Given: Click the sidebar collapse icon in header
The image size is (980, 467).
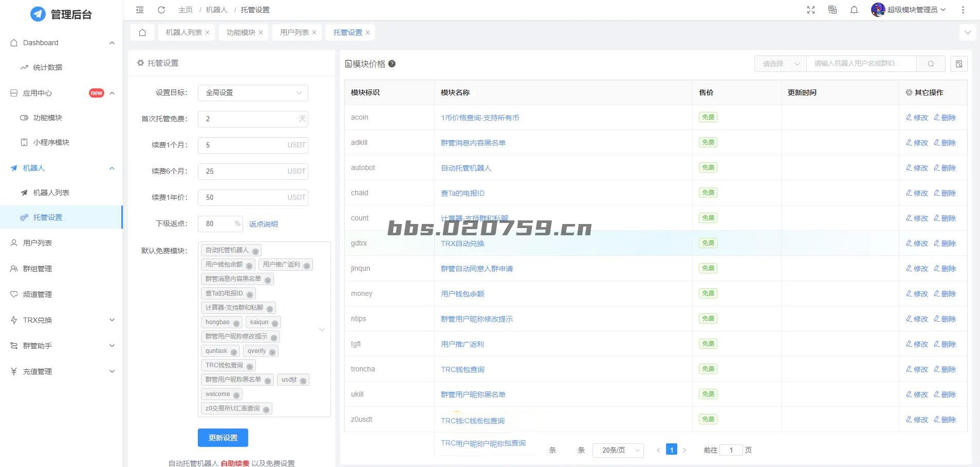Looking at the screenshot, I should click(140, 10).
